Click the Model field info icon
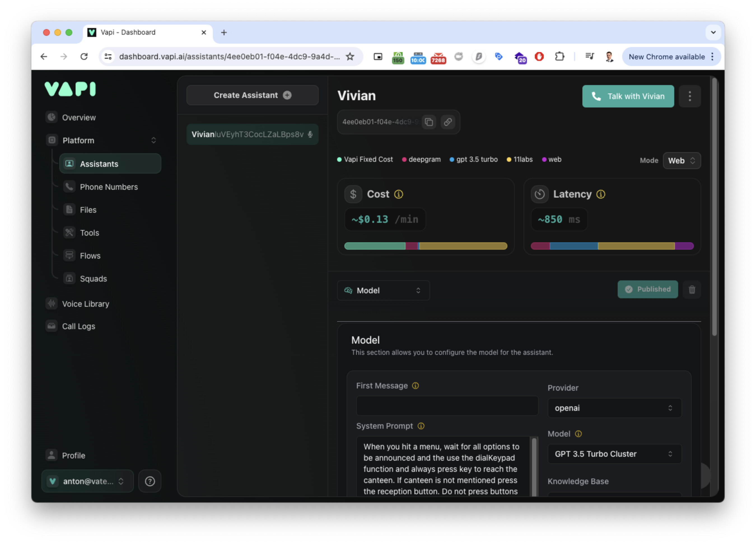This screenshot has width=756, height=544. click(578, 434)
